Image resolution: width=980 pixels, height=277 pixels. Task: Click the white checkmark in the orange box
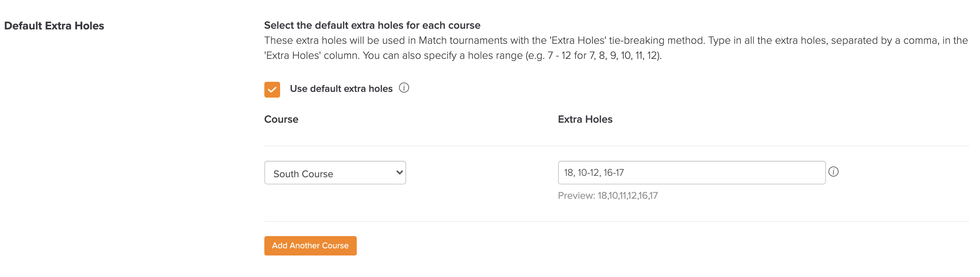point(272,90)
